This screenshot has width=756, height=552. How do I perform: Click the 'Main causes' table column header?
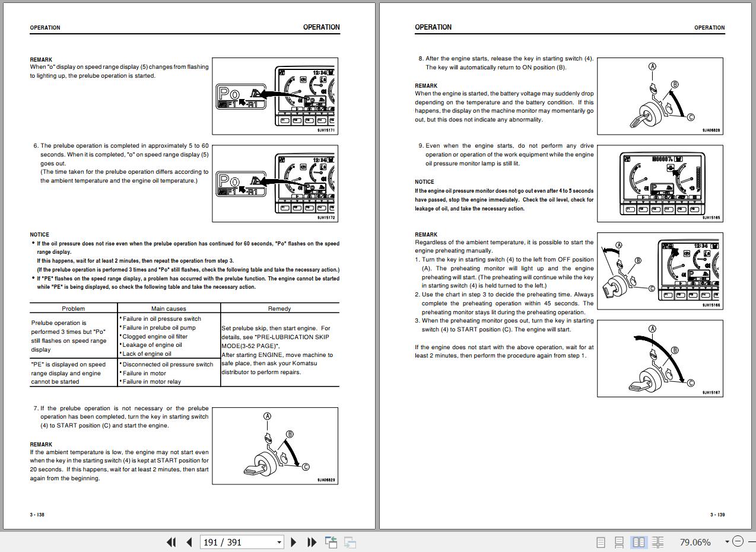[x=169, y=308]
